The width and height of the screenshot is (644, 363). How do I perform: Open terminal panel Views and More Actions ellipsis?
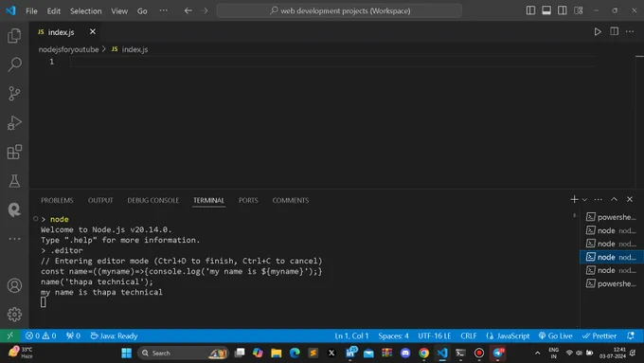point(598,199)
